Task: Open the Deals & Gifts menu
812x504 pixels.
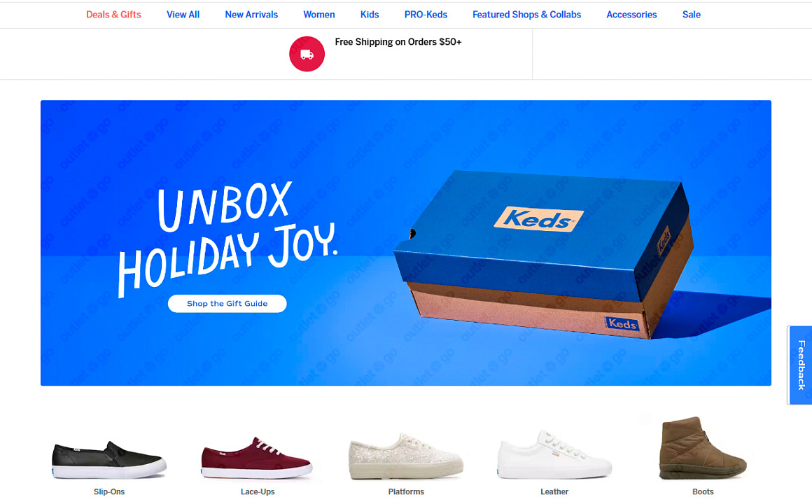Action: tap(113, 15)
